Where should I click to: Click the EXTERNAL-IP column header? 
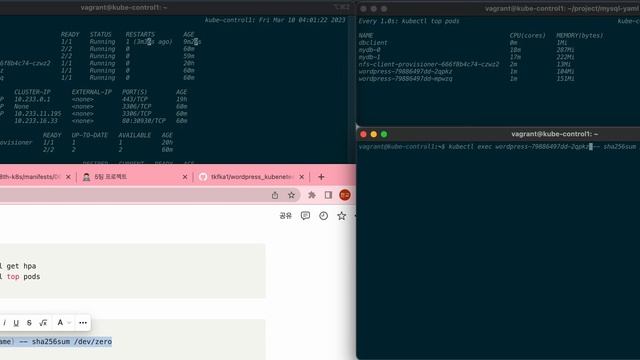(91, 92)
